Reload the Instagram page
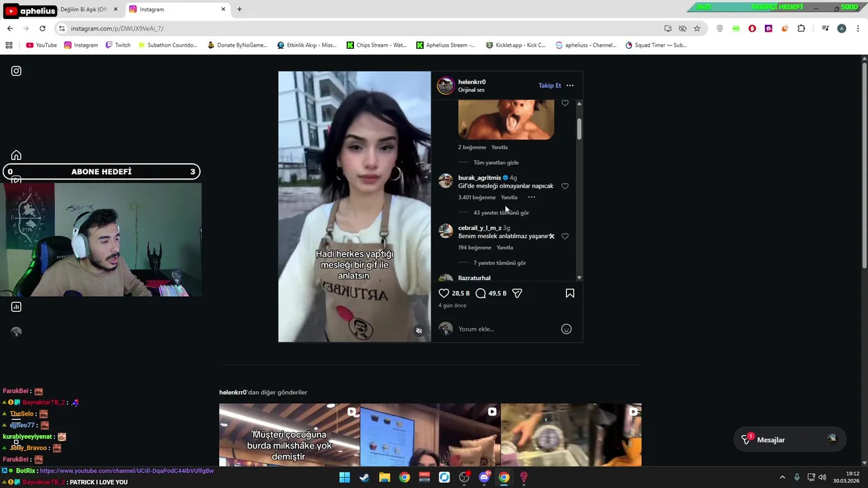The image size is (868, 488). (42, 28)
